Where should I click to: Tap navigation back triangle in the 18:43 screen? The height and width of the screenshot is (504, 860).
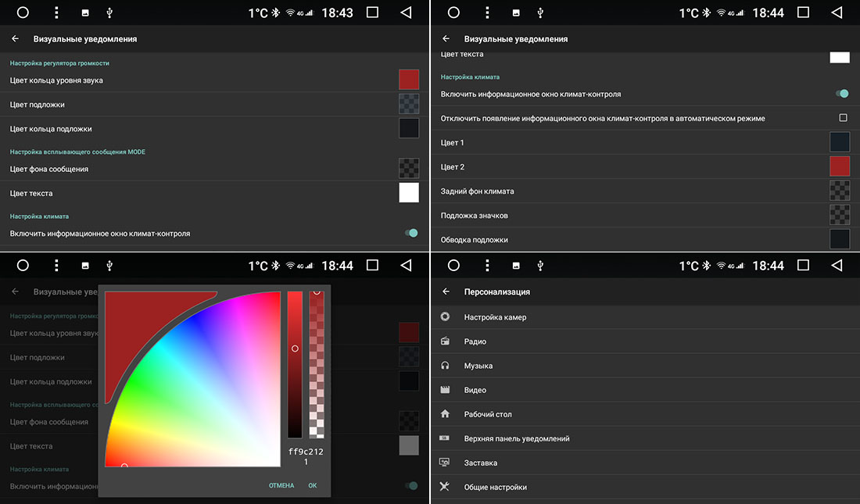(406, 13)
